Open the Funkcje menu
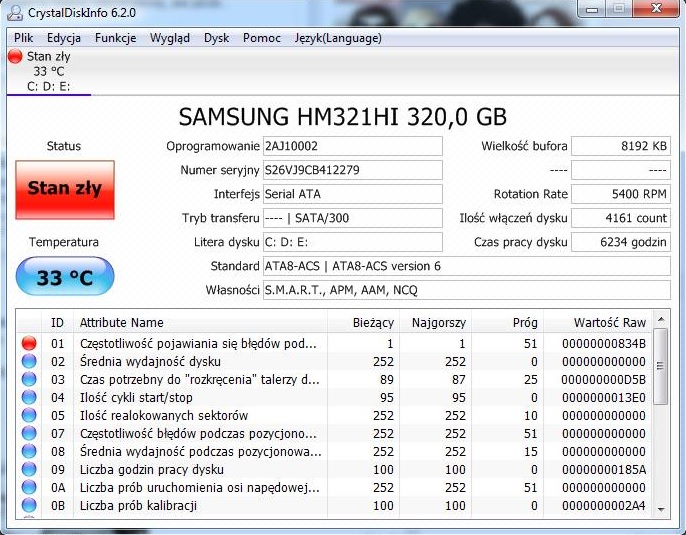Screen dimensions: 686x535 116,38
